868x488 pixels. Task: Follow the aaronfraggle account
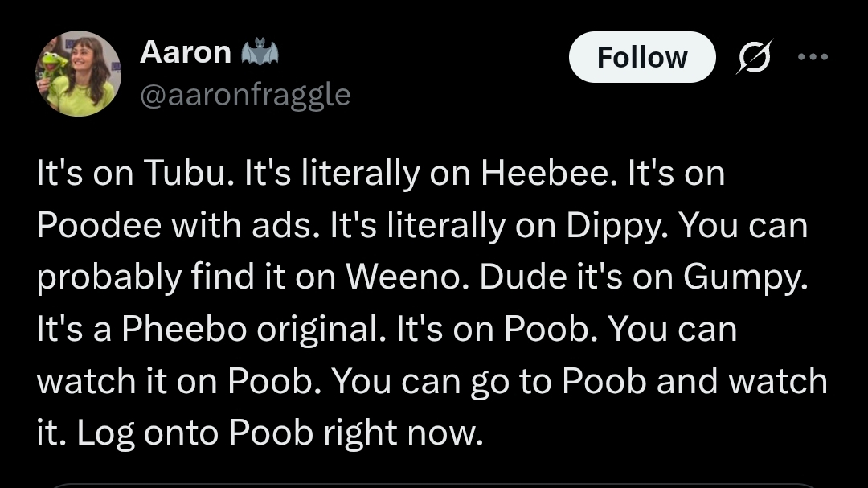[x=641, y=58]
